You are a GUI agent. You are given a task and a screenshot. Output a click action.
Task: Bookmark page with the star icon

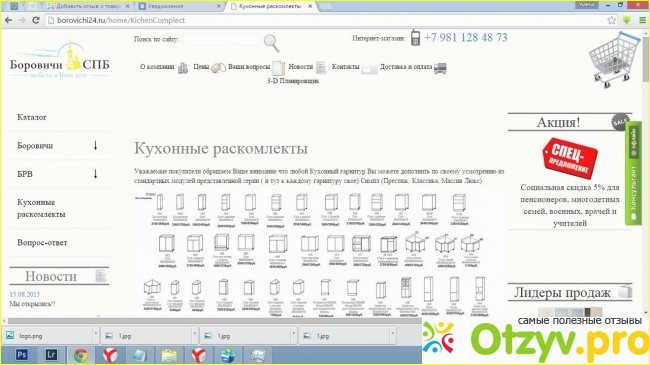coord(611,20)
